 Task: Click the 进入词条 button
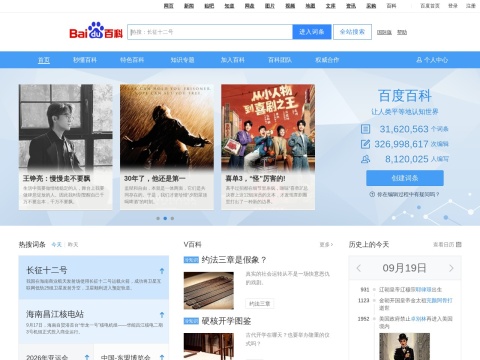[312, 32]
